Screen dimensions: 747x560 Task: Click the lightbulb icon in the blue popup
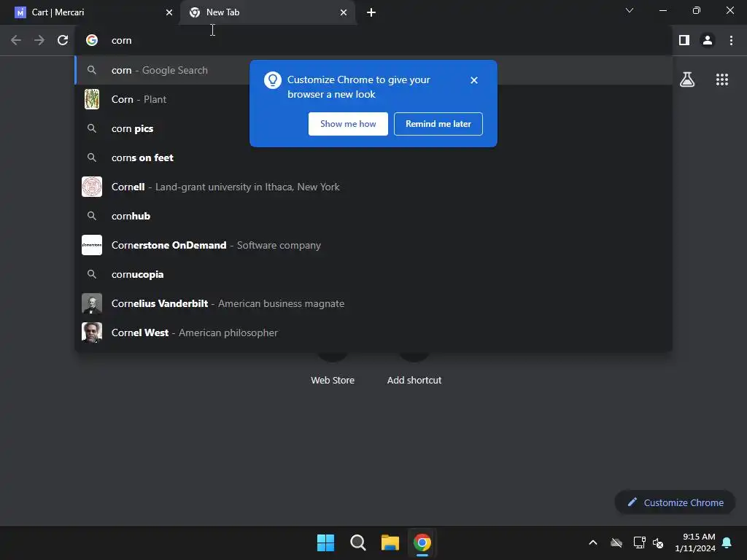[x=273, y=80]
